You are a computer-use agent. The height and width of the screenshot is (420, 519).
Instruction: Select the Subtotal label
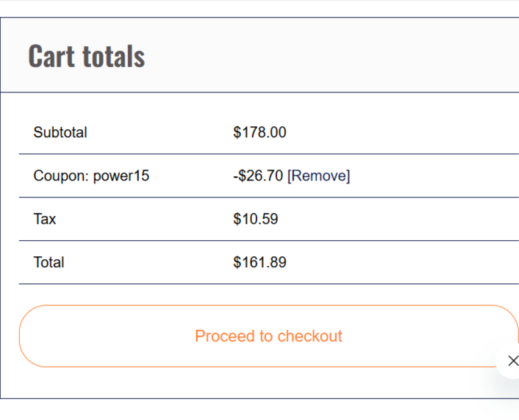pyautogui.click(x=60, y=133)
